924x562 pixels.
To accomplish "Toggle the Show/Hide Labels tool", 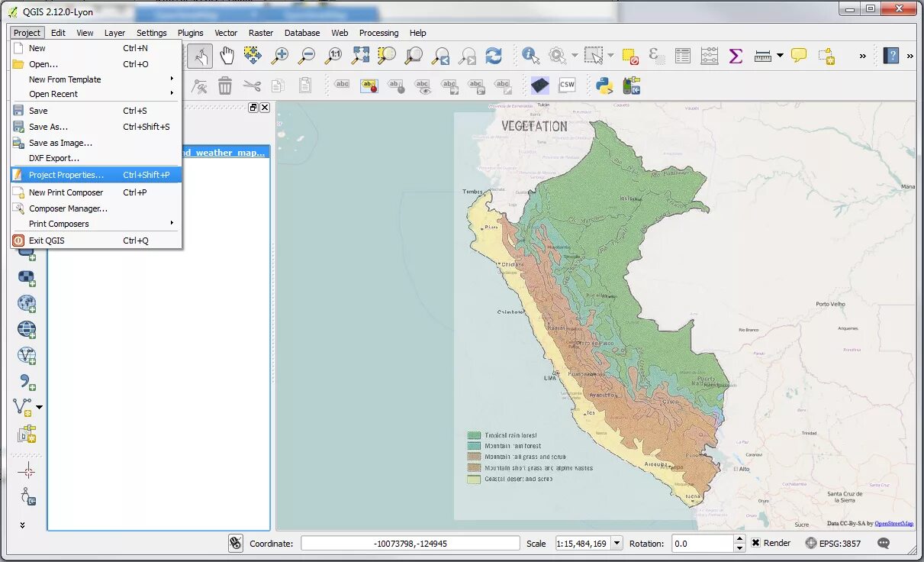I will tap(423, 86).
